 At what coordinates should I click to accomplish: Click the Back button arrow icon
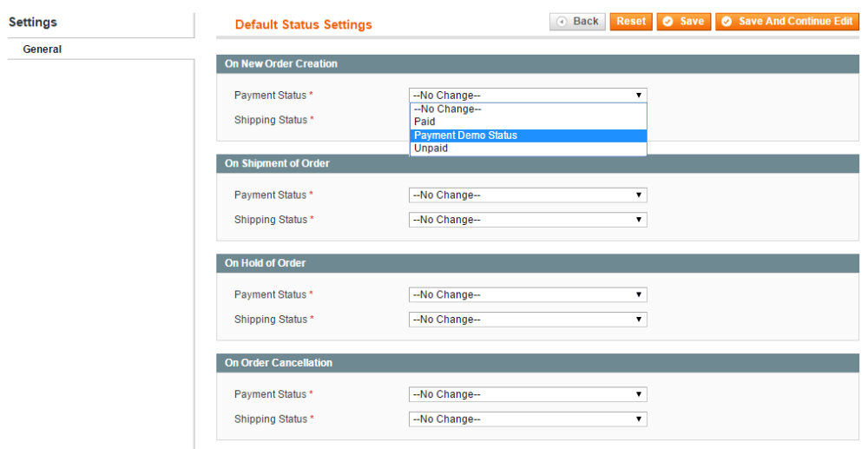tap(562, 22)
